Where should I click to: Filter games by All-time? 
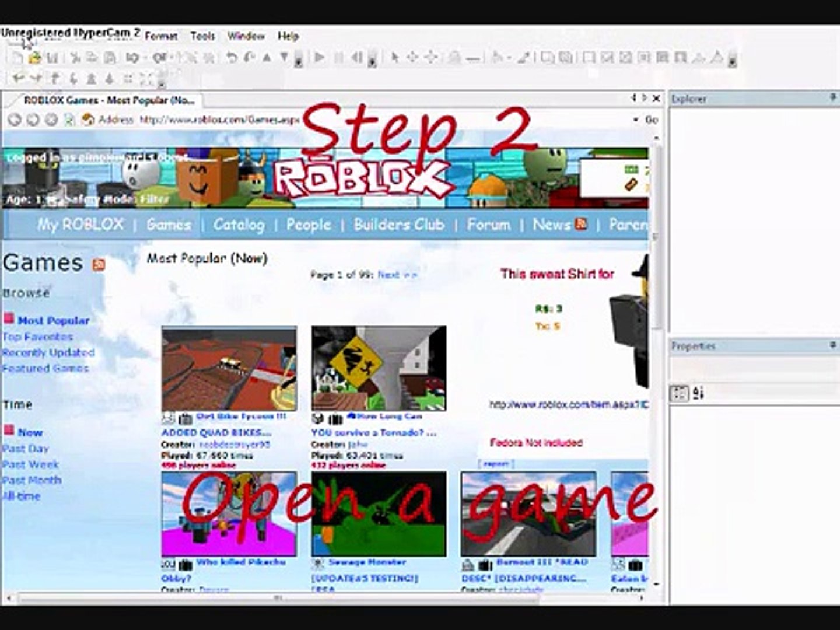click(22, 496)
